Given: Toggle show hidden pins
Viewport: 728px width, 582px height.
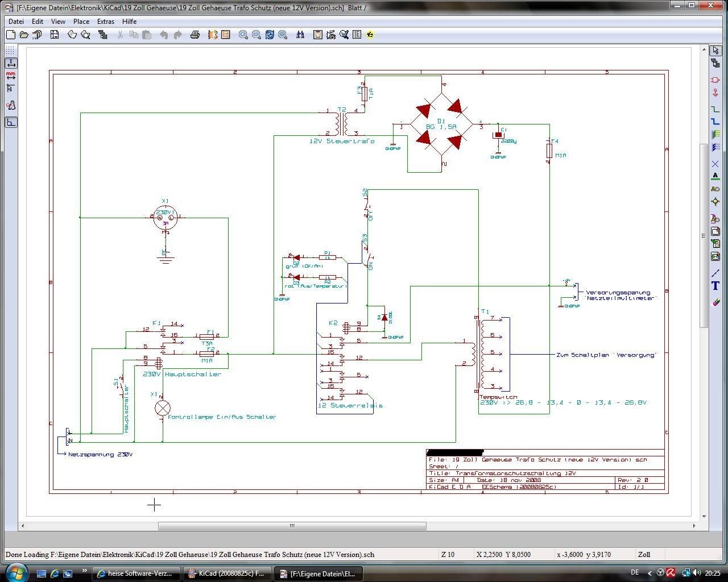Looking at the screenshot, I should point(10,106).
